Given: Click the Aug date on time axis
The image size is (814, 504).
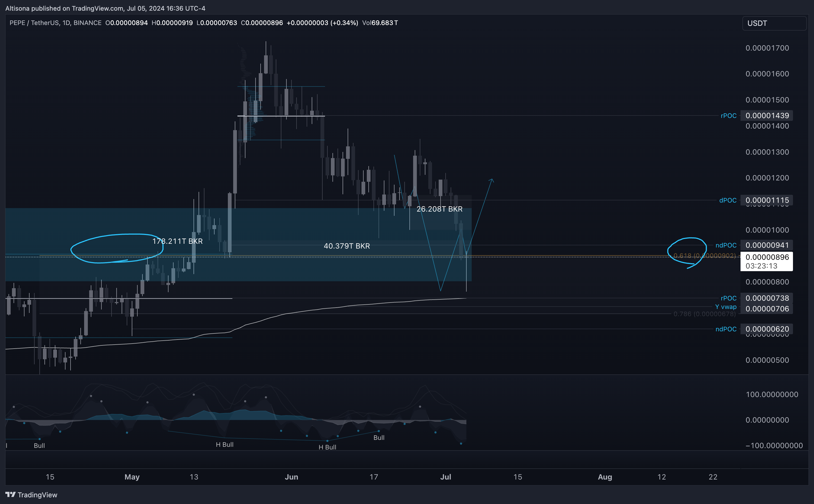Looking at the screenshot, I should point(605,477).
